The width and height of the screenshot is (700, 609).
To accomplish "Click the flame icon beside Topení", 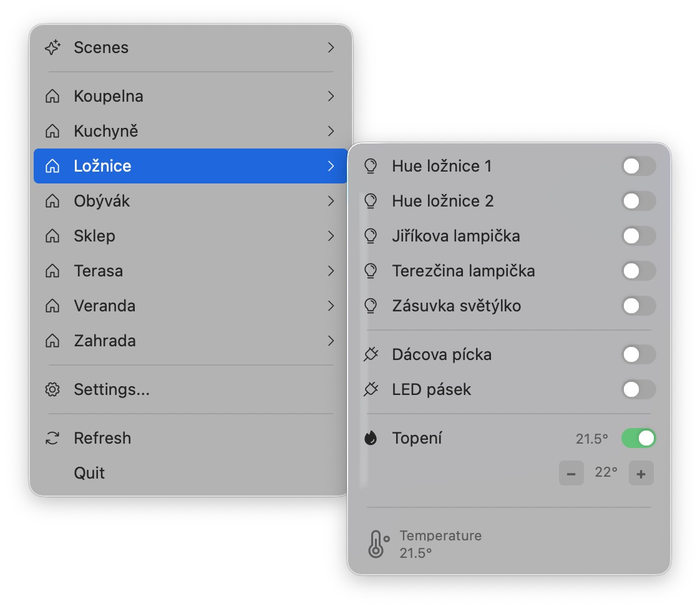I will coord(371,438).
